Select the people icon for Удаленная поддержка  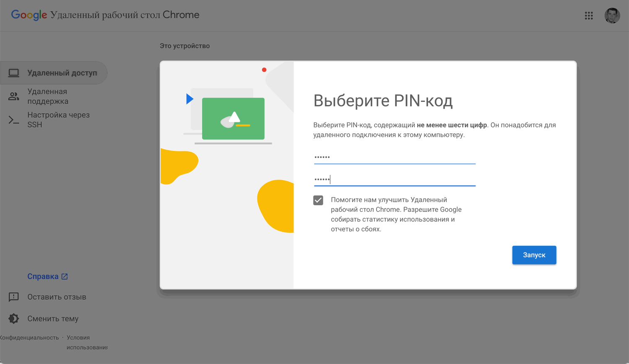click(14, 96)
